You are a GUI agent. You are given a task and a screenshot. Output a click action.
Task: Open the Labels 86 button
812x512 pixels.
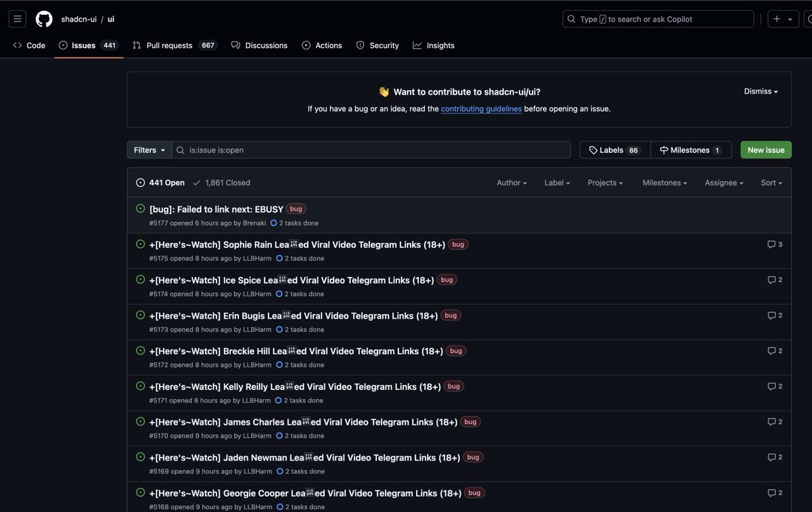tap(615, 150)
